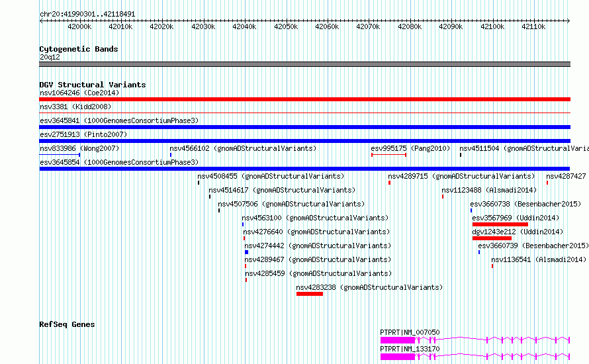Click nsv4514617 gnomAD variant label

coord(282,190)
